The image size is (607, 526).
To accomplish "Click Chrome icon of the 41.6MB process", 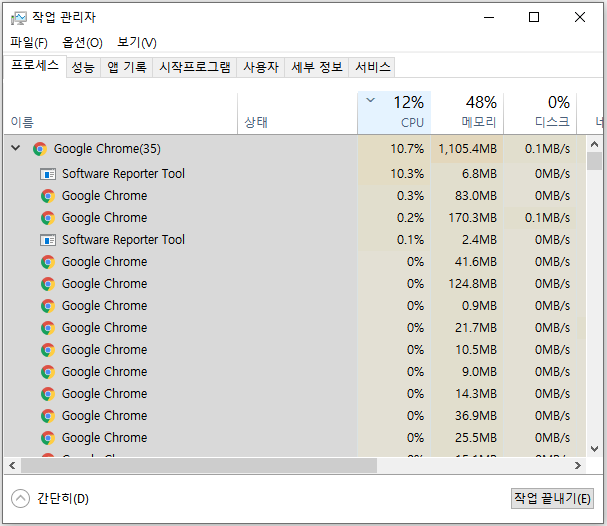I will pos(48,262).
